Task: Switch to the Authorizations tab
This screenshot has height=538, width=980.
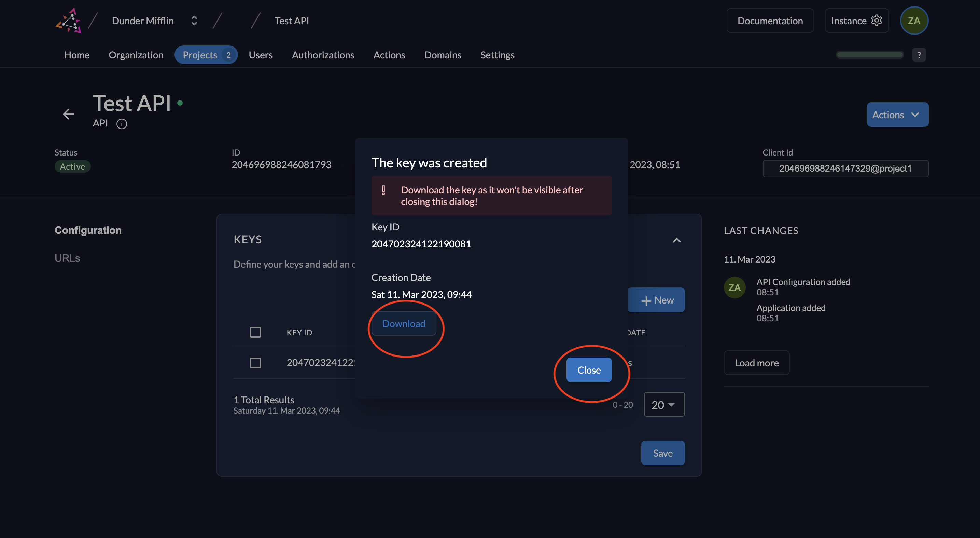Action: (x=323, y=55)
